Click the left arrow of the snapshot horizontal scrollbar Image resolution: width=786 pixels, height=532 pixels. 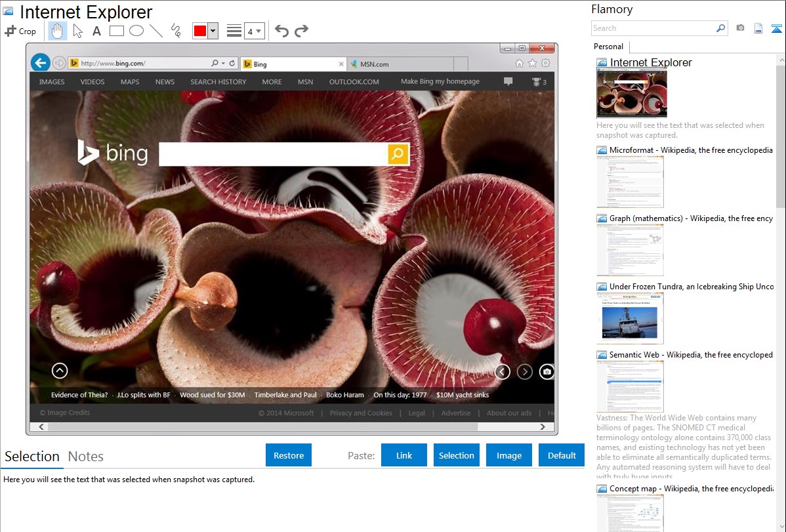coord(41,426)
